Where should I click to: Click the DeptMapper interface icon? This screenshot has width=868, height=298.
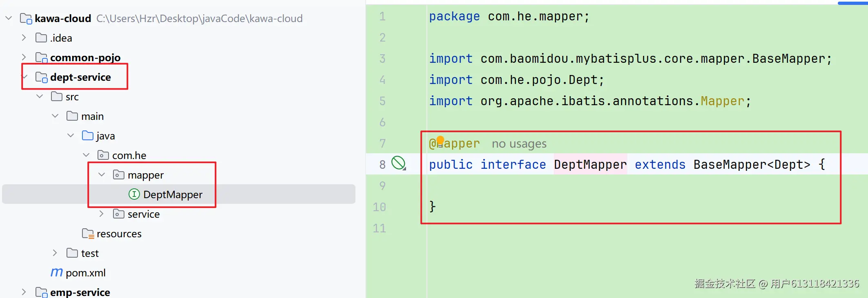tap(134, 194)
